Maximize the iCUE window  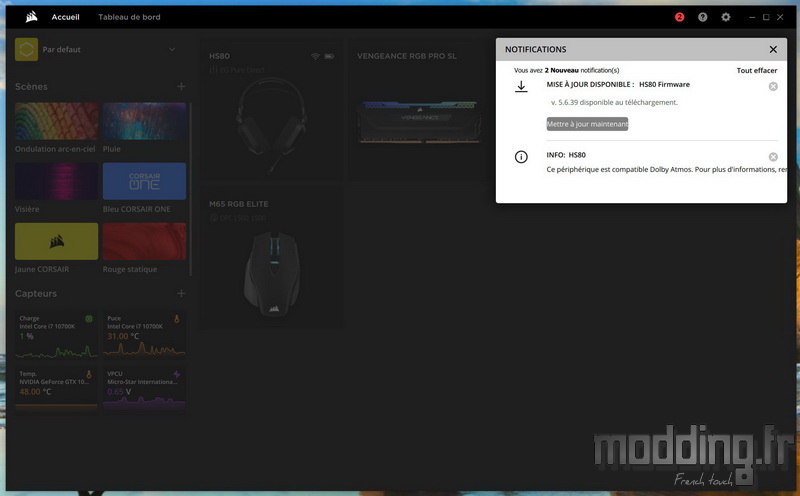point(766,17)
